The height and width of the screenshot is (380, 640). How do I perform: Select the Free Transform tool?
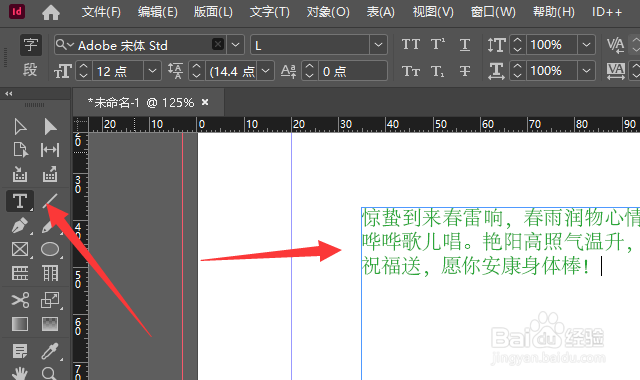tap(50, 300)
